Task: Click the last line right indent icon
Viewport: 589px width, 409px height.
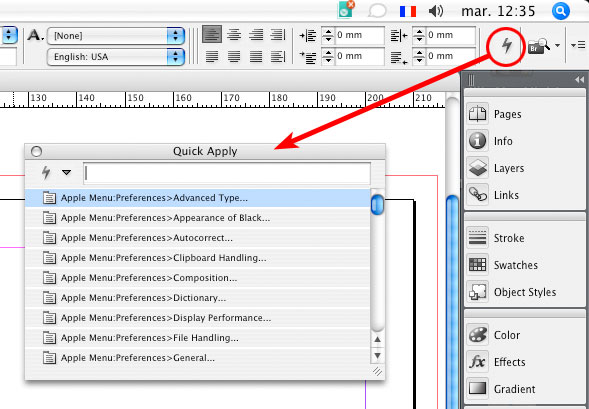Action: tap(399, 57)
